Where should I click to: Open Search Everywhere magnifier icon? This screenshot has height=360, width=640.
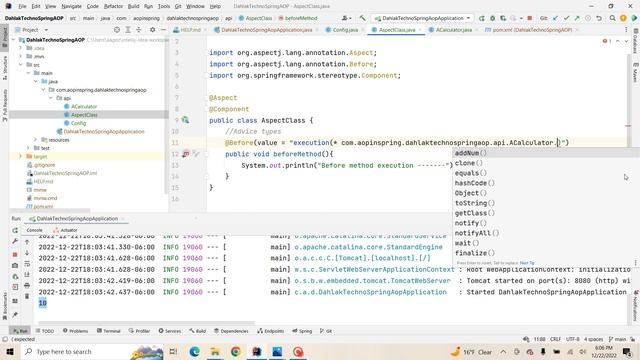coord(613,18)
